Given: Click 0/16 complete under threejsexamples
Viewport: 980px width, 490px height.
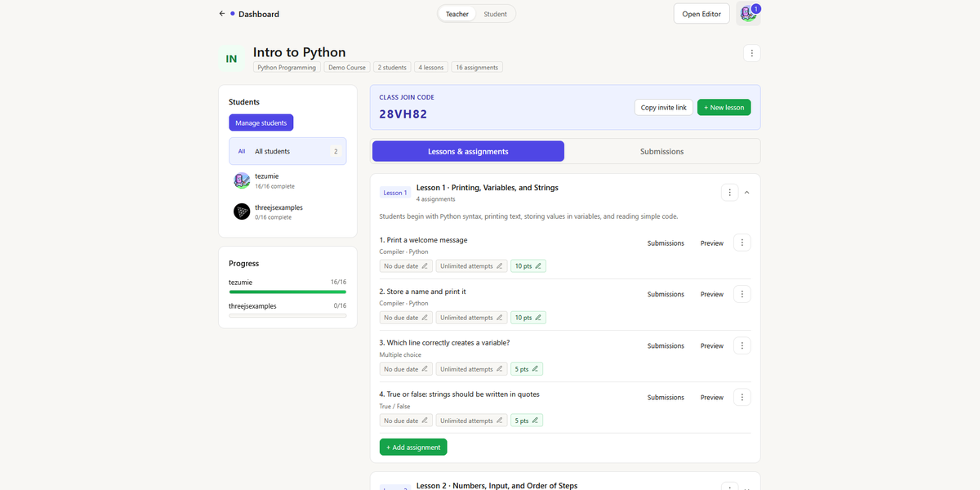Looking at the screenshot, I should pos(273,217).
